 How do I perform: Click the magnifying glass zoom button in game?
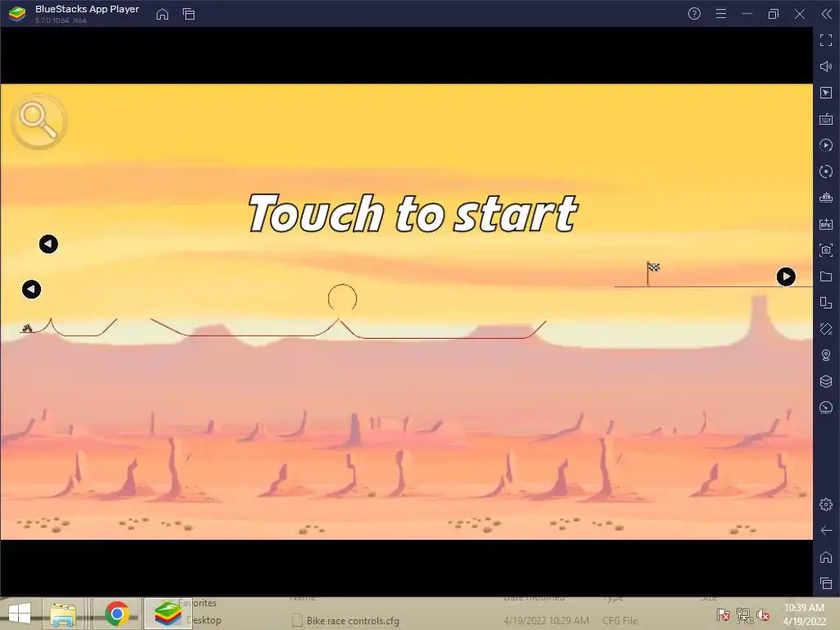coord(39,121)
